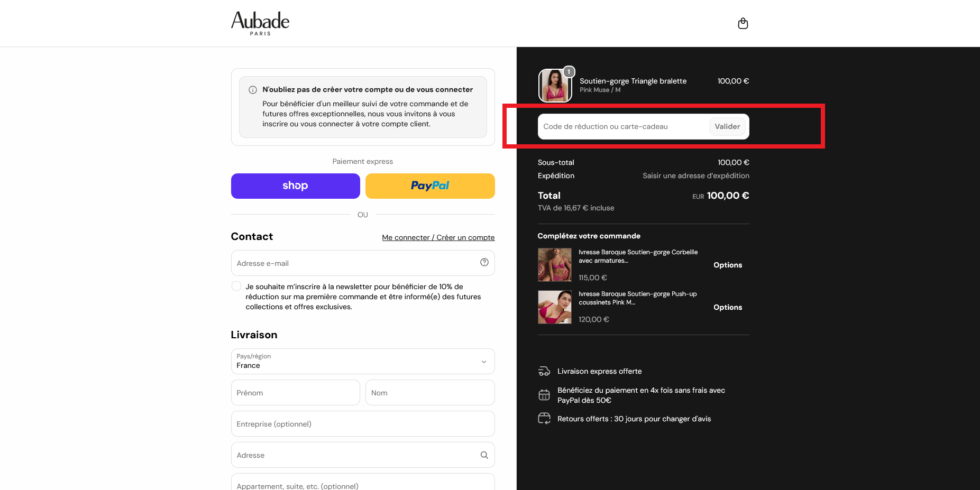This screenshot has height=490, width=980.
Task: Click the Ivresse Baroque Corbeille product thumbnail
Action: pos(555,265)
